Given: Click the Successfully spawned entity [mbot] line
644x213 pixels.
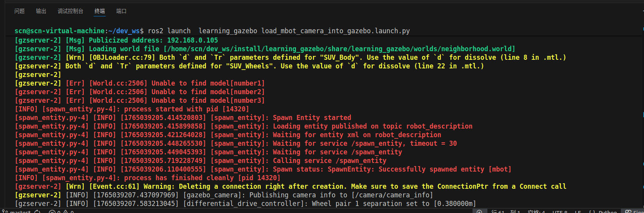Looking at the screenshot, I should tap(263, 169).
